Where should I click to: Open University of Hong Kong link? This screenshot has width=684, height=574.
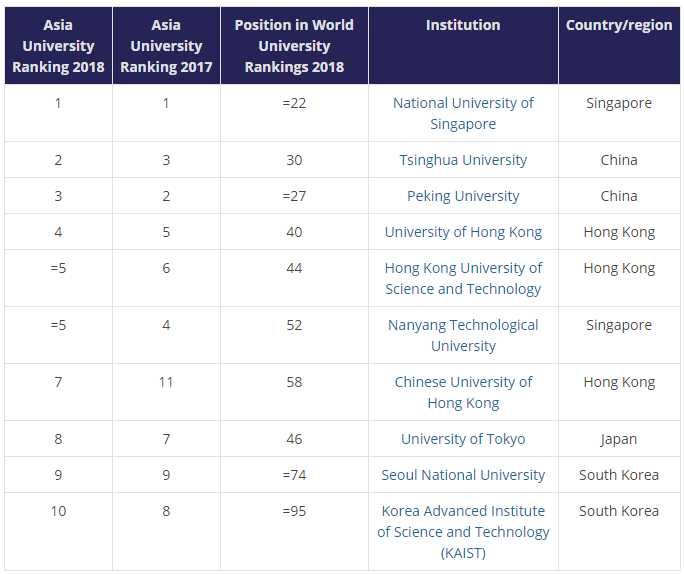point(463,232)
